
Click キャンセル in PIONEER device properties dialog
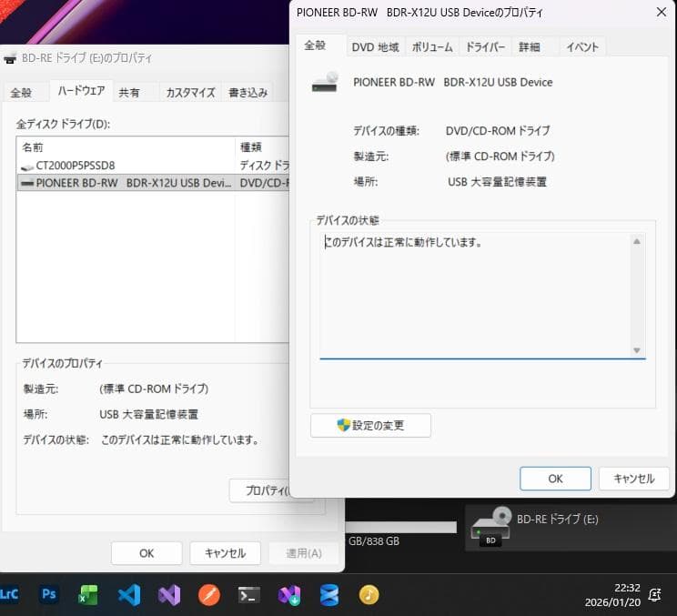pos(634,479)
